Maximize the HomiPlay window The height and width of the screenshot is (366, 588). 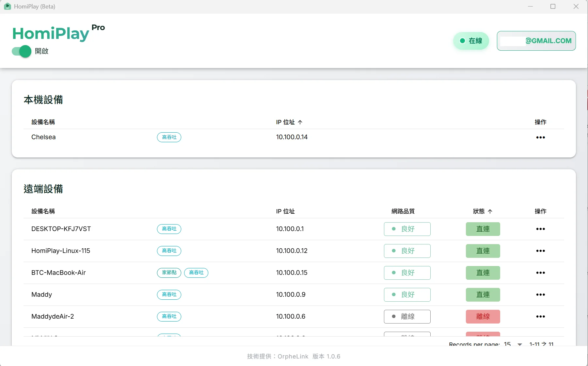(x=553, y=7)
